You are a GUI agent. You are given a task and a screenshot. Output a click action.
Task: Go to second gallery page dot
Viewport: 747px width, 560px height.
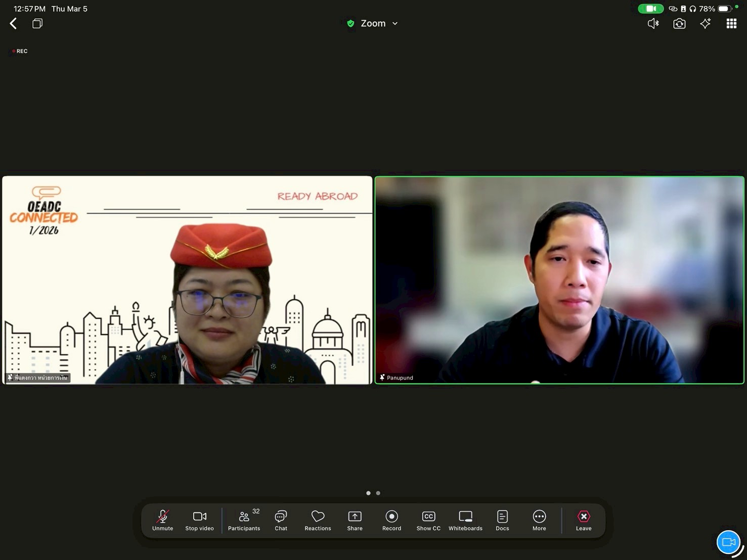[378, 493]
